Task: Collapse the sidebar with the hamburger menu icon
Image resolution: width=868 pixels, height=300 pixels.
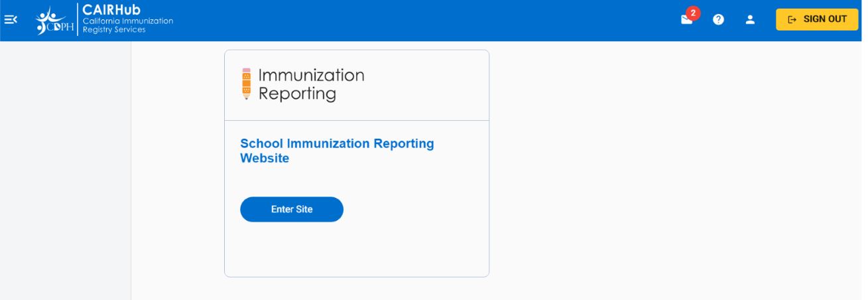Action: (x=11, y=20)
